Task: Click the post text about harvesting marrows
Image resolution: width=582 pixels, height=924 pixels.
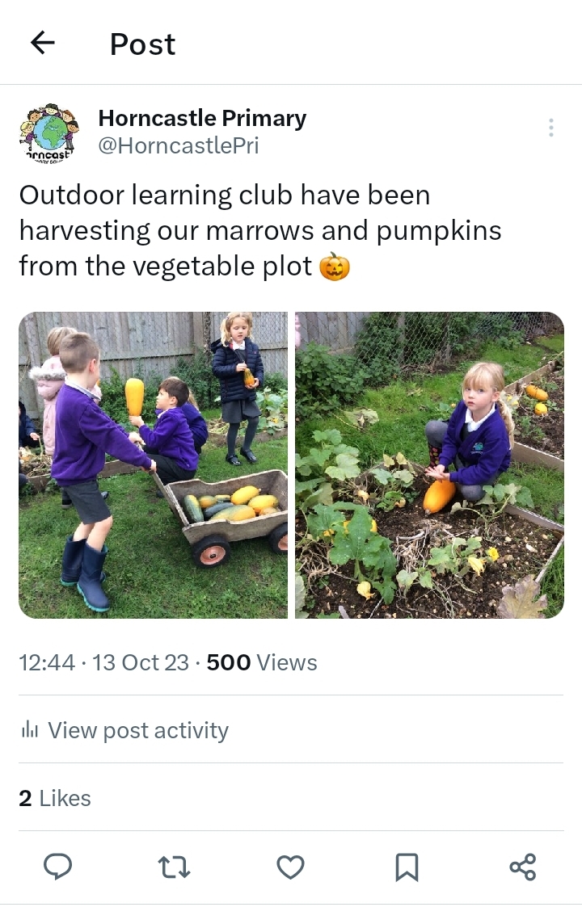Action: point(260,231)
